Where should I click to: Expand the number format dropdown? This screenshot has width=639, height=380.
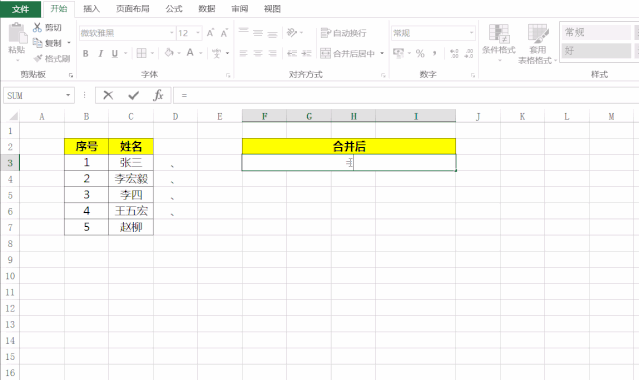click(472, 33)
